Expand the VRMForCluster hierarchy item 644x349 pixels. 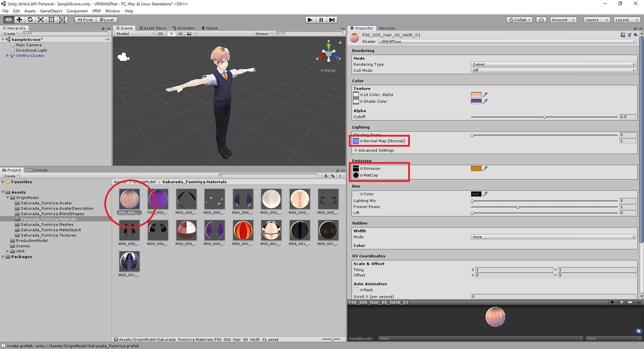point(8,56)
